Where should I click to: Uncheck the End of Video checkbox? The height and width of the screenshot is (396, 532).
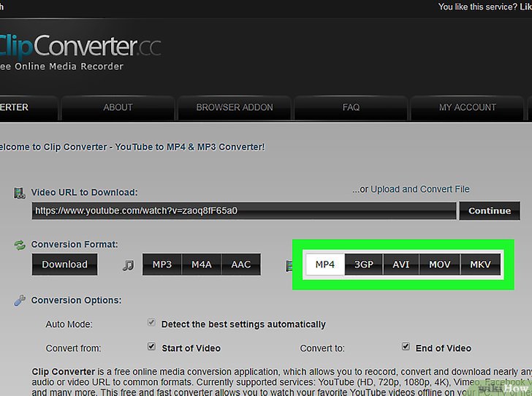click(x=406, y=347)
